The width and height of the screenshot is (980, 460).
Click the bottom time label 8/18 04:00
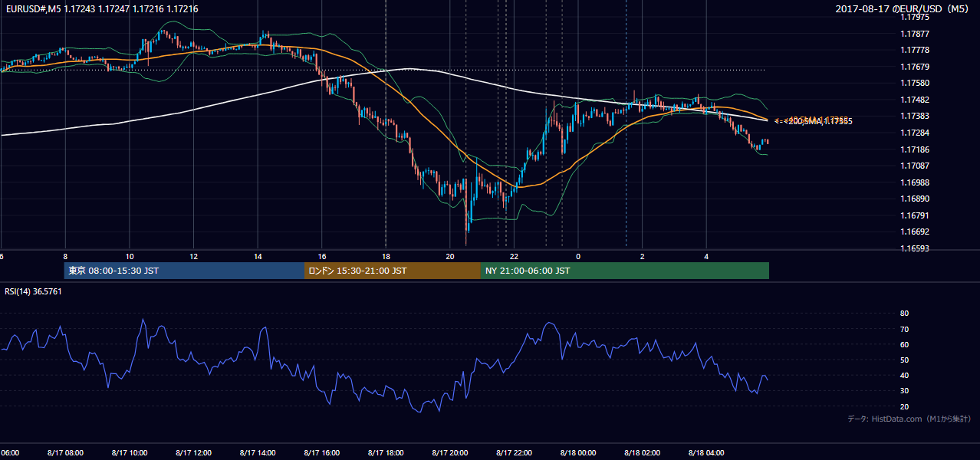point(706,453)
